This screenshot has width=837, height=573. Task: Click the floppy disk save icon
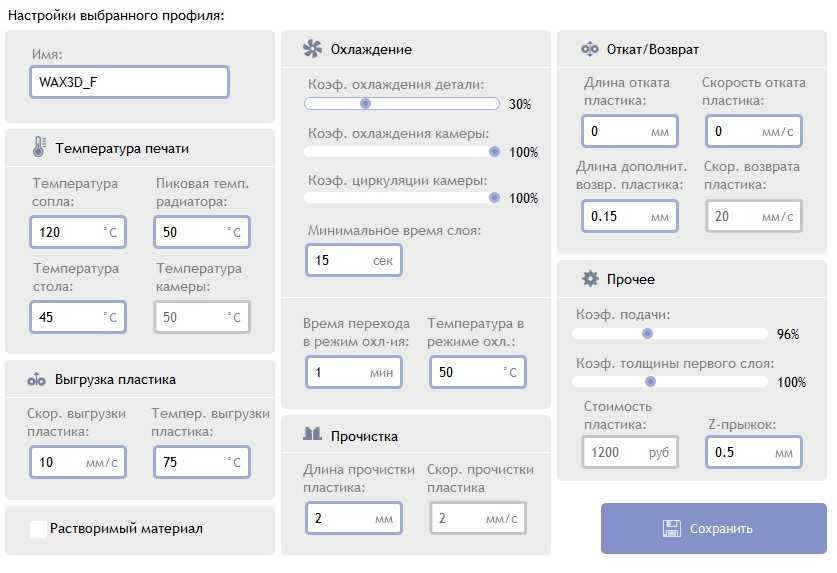pyautogui.click(x=672, y=528)
